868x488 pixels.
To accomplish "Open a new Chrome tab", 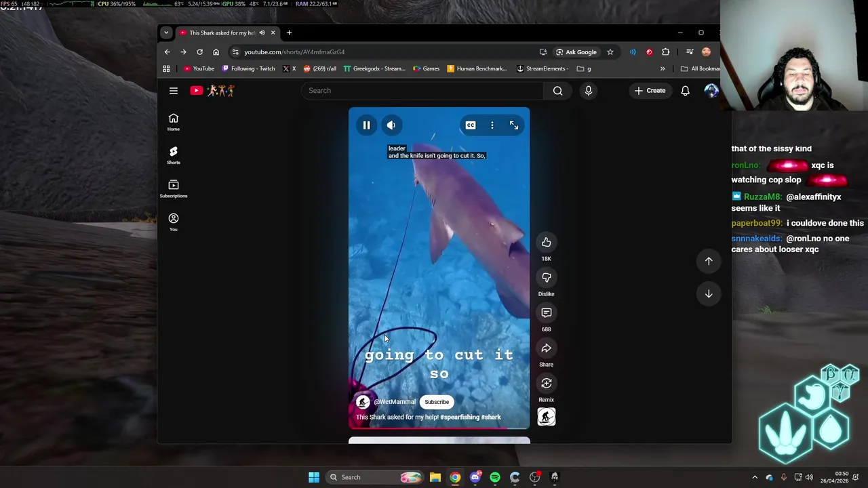I will [289, 33].
